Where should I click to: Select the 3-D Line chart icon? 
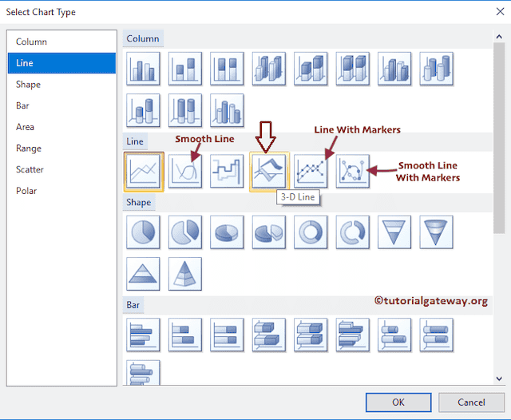click(269, 172)
